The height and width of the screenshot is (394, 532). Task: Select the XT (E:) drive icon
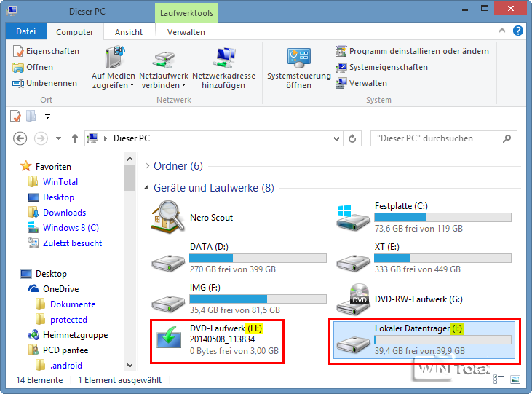pos(353,263)
